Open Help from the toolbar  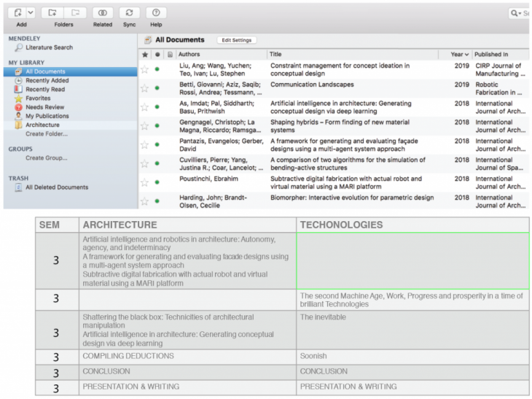click(156, 13)
